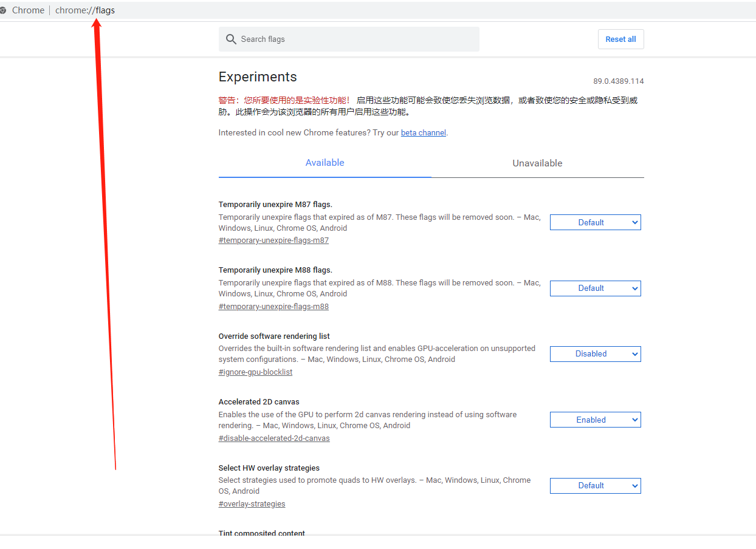Open #overlay-strategies anchor link
This screenshot has height=549, width=756.
(252, 503)
